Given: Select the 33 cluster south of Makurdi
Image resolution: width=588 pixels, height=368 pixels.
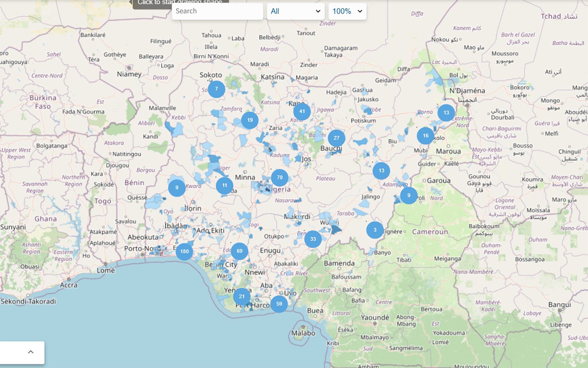Looking at the screenshot, I should (313, 239).
